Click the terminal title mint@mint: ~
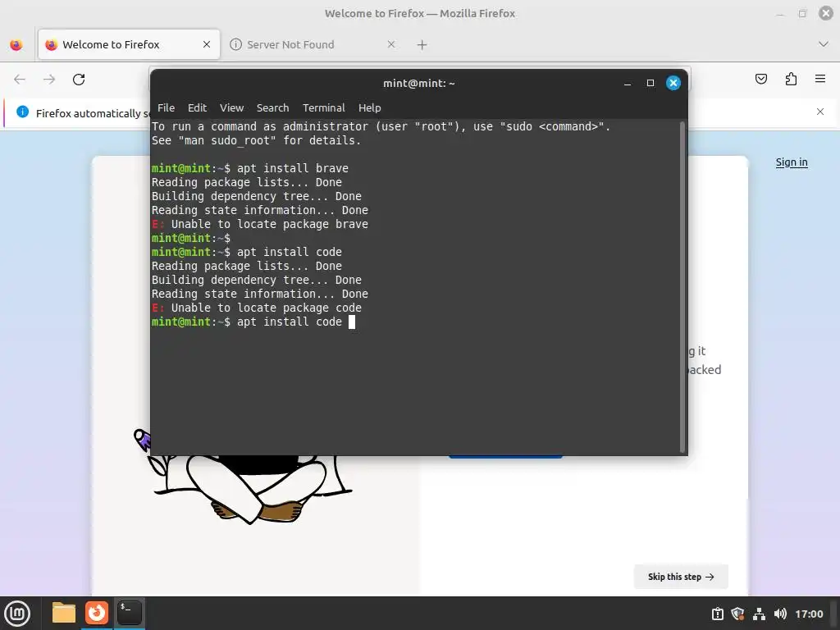This screenshot has height=630, width=840. 419,83
